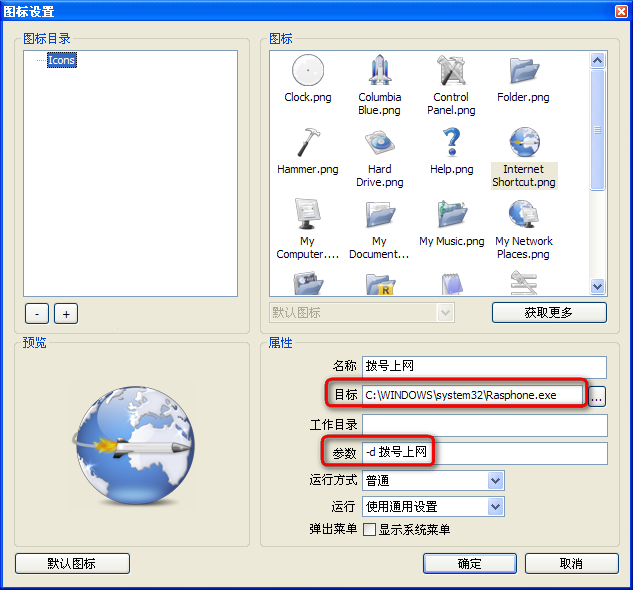This screenshot has width=633, height=590.
Task: Cancel with the 取消 button
Action: pos(572,563)
